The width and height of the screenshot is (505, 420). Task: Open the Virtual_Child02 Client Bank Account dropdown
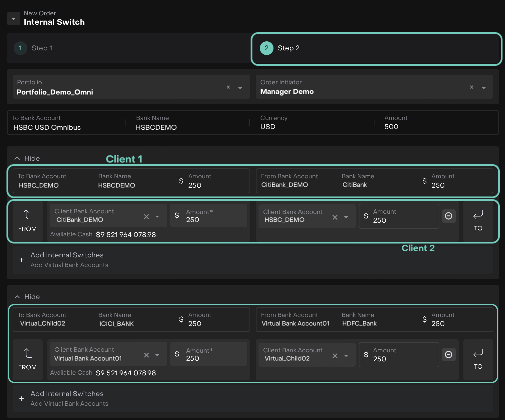click(346, 356)
